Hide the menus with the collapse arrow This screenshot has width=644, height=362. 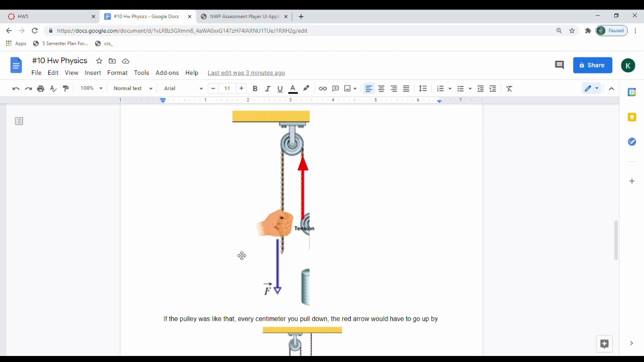[611, 88]
